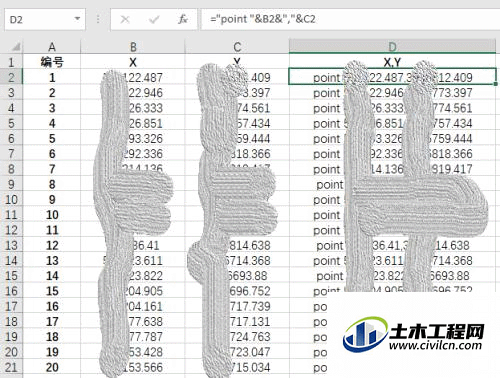
Task: Click the point cell in row 14 of column D
Action: (x=392, y=260)
